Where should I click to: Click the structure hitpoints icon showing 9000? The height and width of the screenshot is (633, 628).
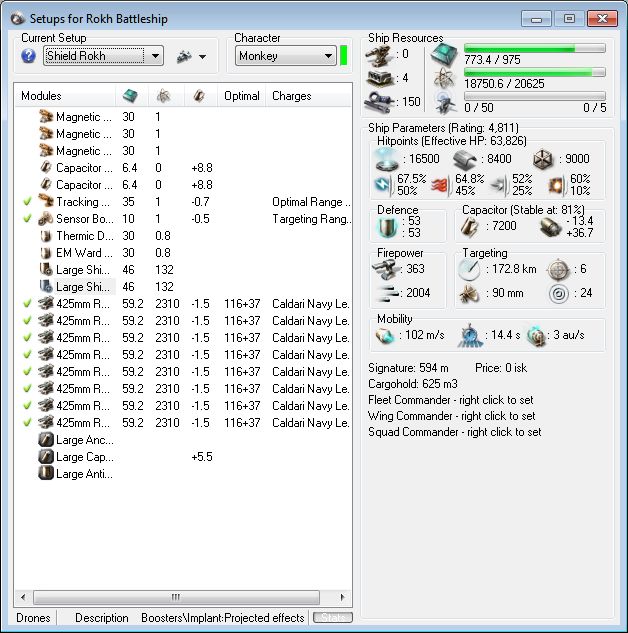(543, 159)
